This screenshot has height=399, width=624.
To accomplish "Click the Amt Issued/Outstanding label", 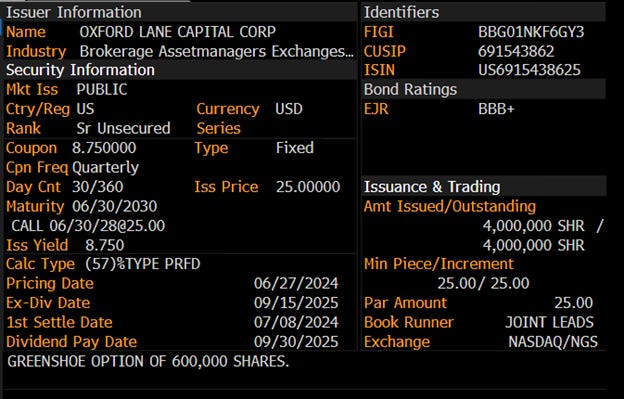I will pos(450,206).
